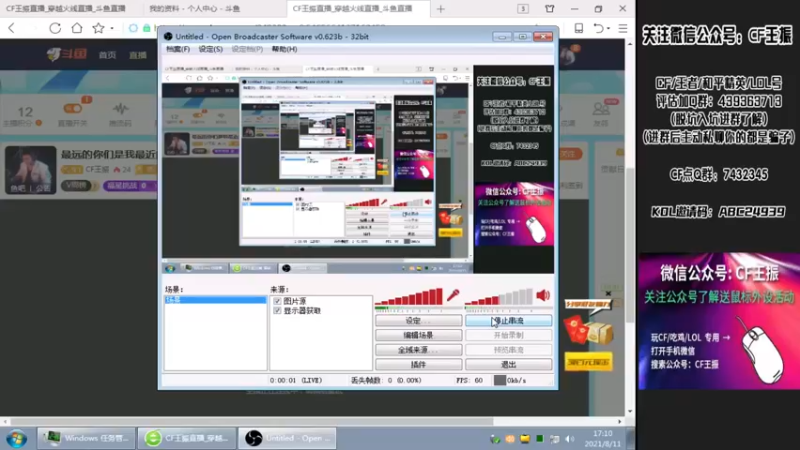Click the 停止串流 button
The image size is (800, 450).
(508, 320)
